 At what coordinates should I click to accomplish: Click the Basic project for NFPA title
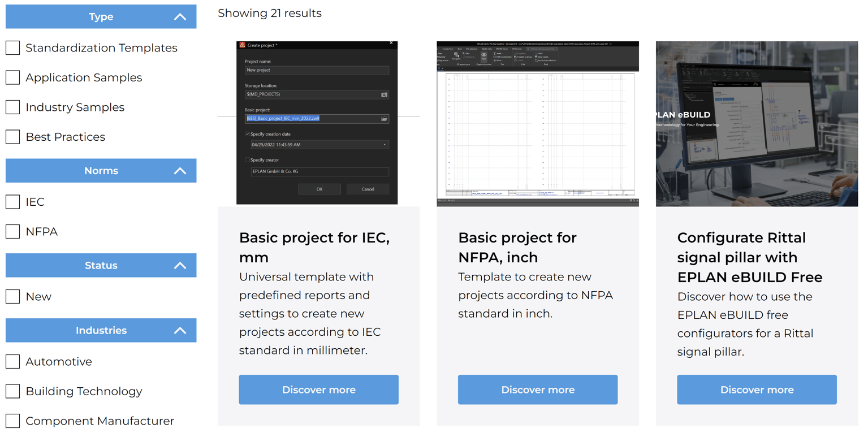[516, 247]
